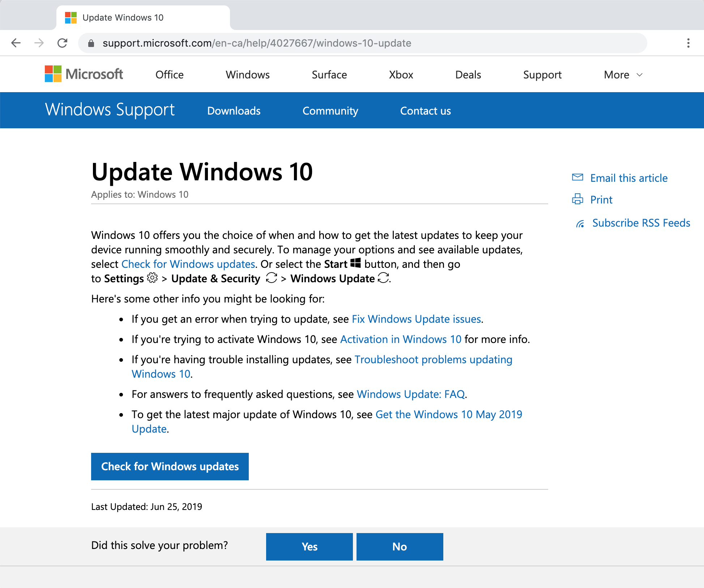This screenshot has height=588, width=704.
Task: Click the padlock site security icon
Action: (91, 43)
